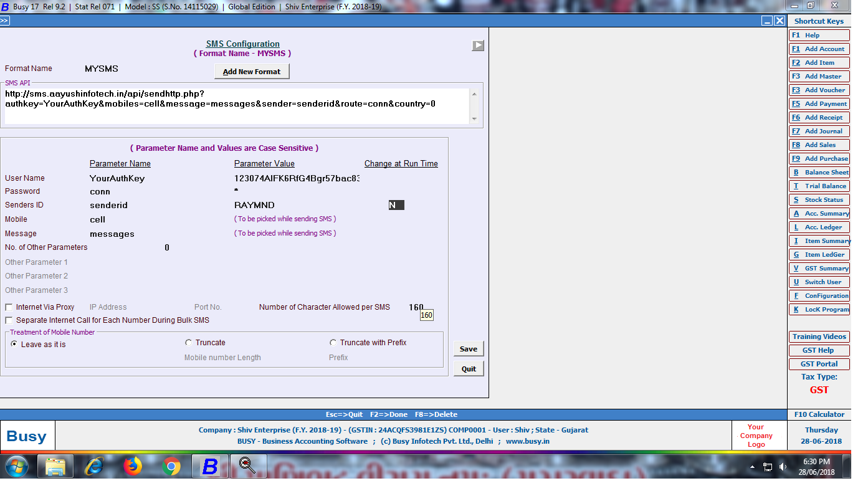868x501 pixels.
Task: Open Windows Start menu orb
Action: [x=17, y=466]
